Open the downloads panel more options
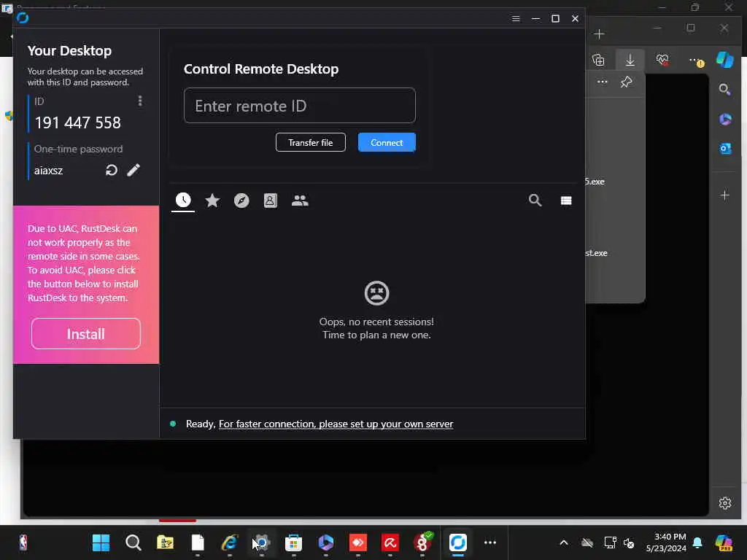 pyautogui.click(x=602, y=82)
